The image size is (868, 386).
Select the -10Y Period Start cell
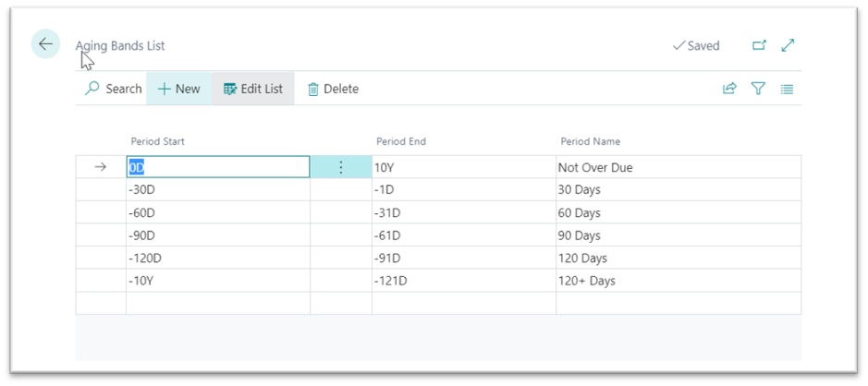click(218, 281)
